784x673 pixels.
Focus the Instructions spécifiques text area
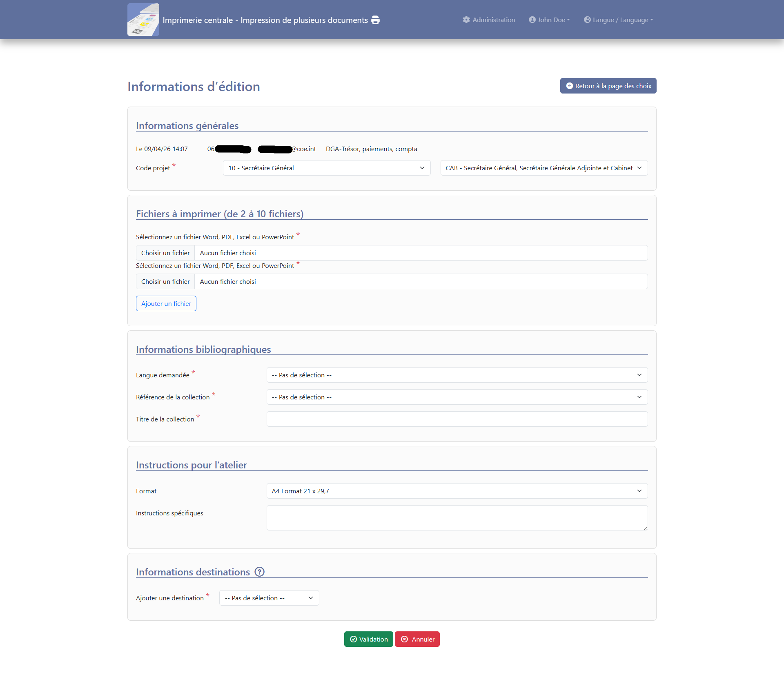point(457,517)
